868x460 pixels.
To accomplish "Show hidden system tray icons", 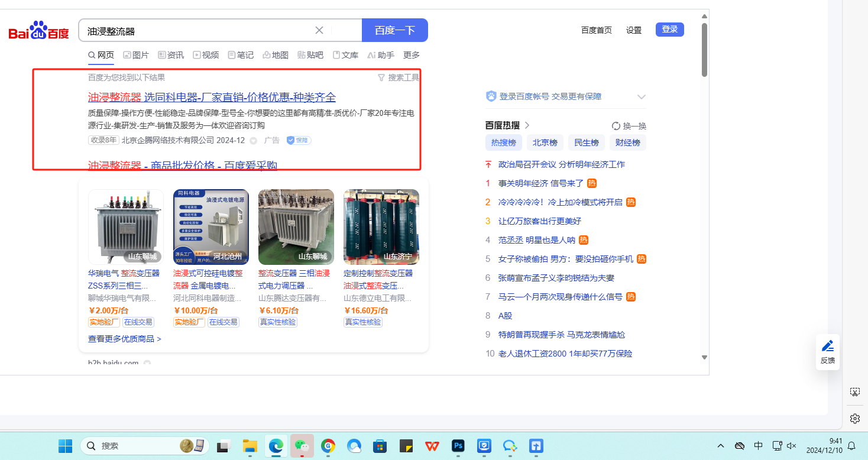I will (720, 446).
